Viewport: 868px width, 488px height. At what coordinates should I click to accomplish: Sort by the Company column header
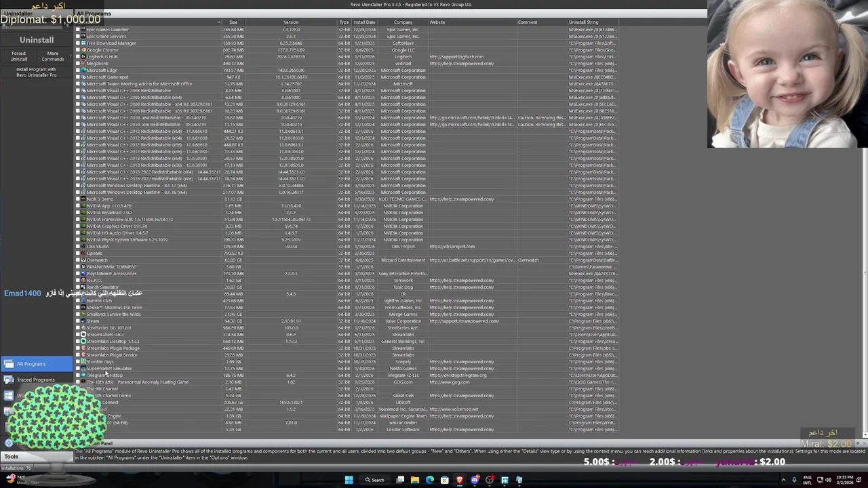click(403, 22)
